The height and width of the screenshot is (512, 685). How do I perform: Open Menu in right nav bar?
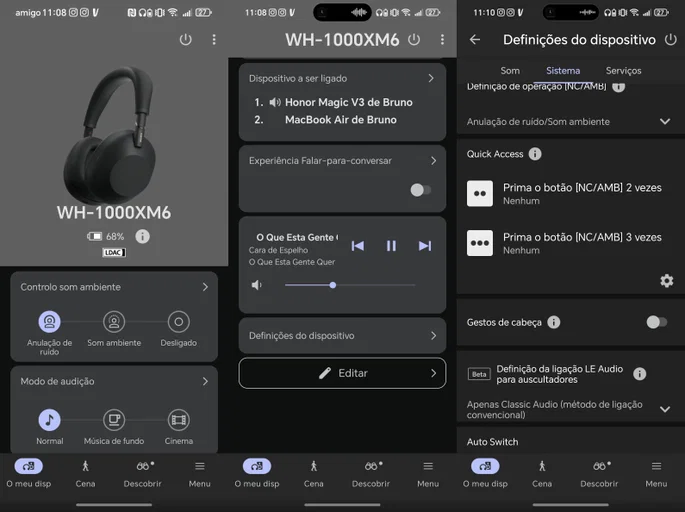657,474
